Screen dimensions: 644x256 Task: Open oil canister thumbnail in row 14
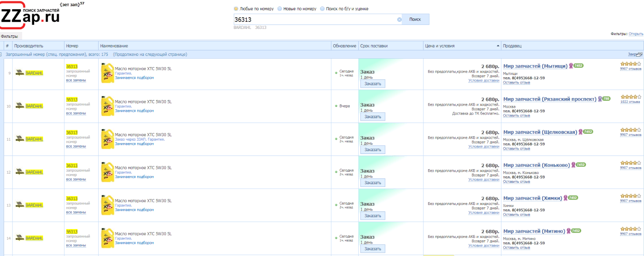pos(107,238)
